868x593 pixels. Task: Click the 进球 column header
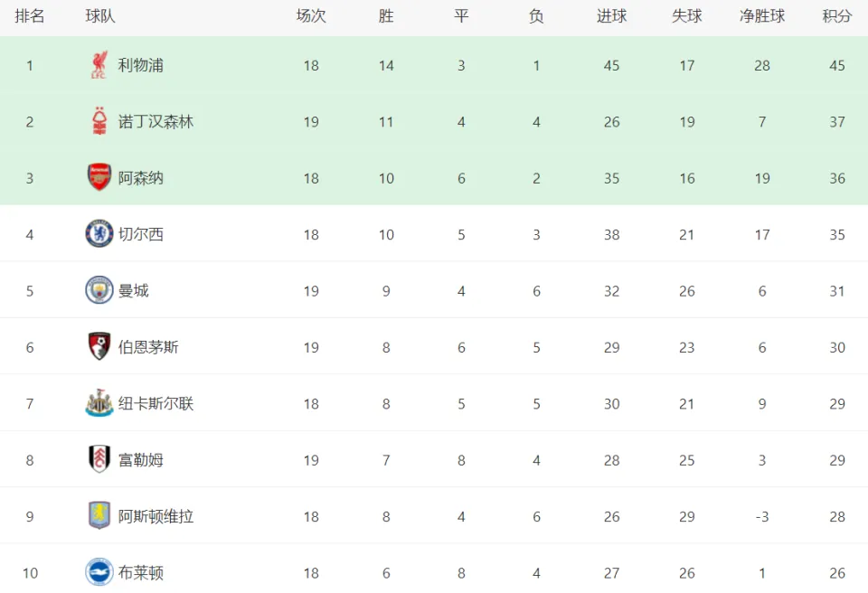coord(612,16)
